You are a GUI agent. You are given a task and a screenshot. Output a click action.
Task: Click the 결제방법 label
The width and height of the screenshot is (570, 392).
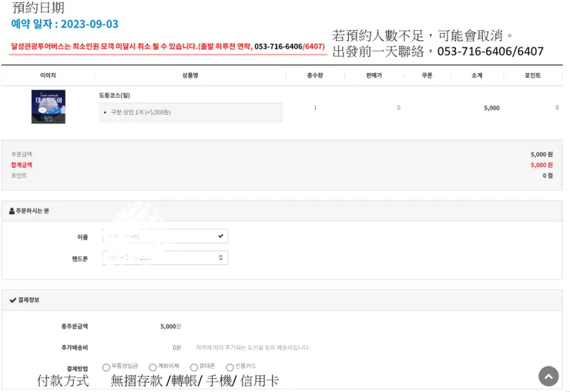77,369
